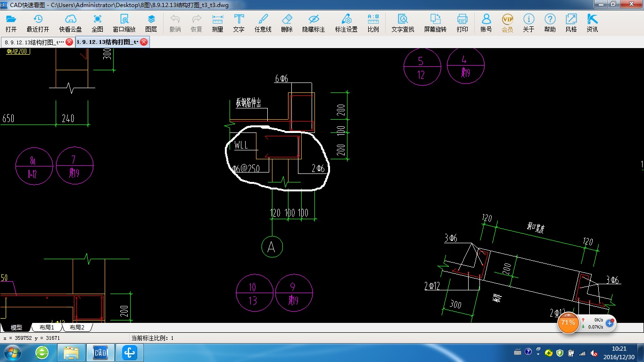Open 标注设置 annotation settings

click(346, 23)
